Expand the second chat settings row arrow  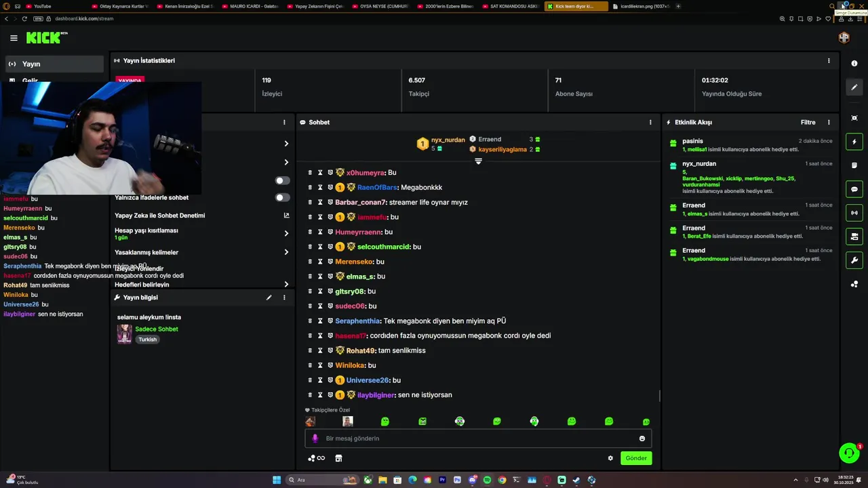286,163
